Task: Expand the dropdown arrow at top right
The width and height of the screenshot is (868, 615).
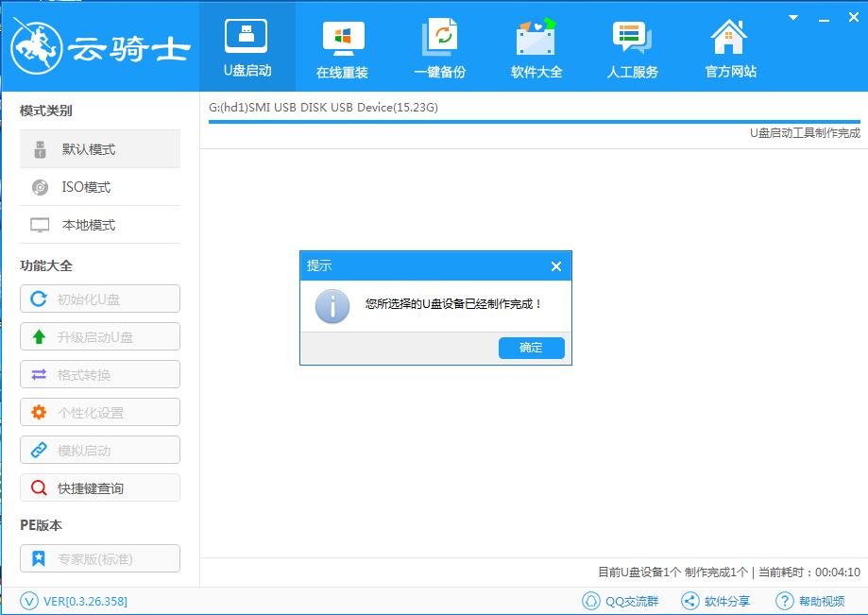Action: tap(791, 17)
